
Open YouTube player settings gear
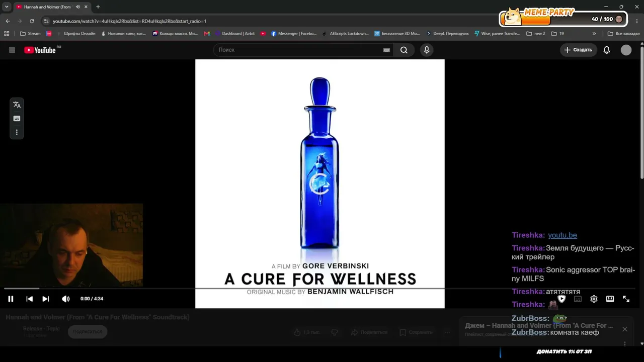coord(594,299)
